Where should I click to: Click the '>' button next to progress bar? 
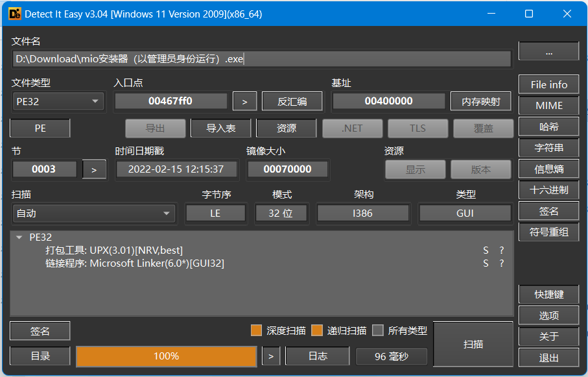[271, 356]
